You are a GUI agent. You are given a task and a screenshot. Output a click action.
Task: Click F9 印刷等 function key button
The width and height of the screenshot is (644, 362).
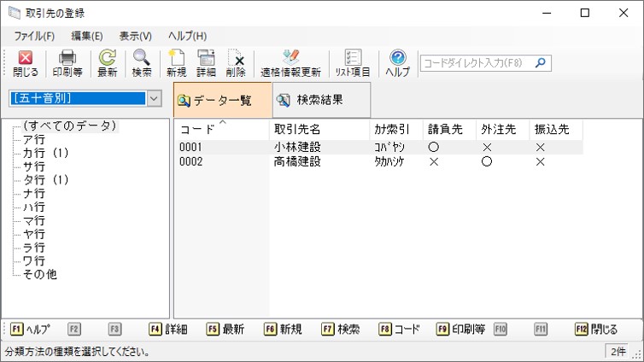tap(460, 330)
